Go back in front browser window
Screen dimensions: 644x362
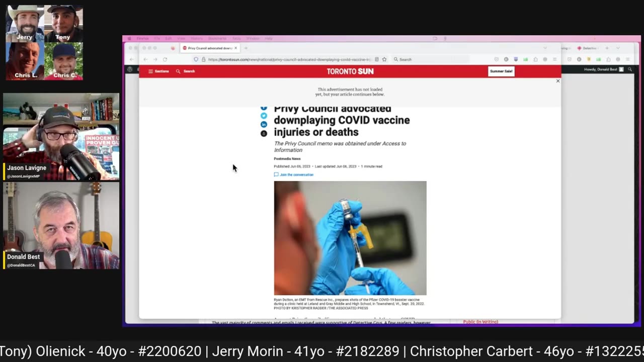146,59
